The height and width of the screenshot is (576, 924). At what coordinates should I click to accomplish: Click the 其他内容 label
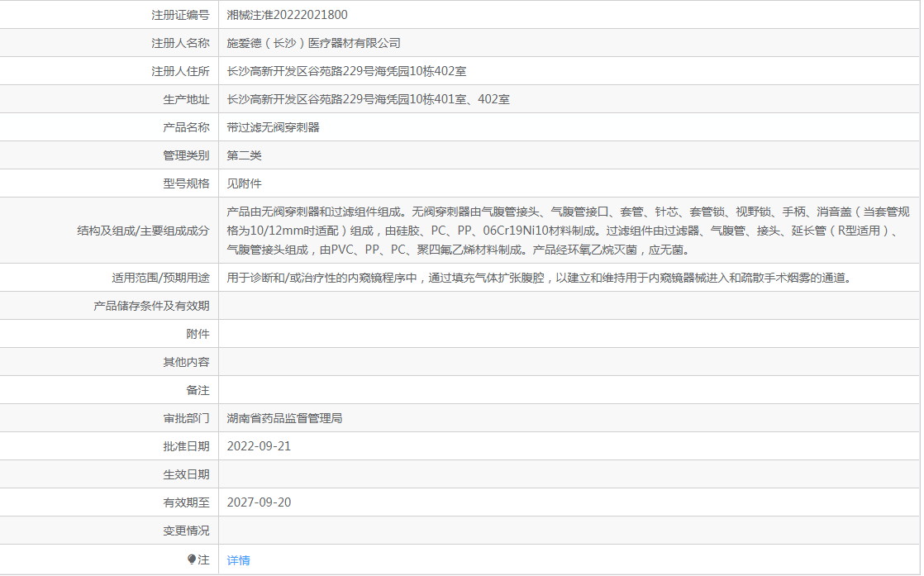coord(186,362)
